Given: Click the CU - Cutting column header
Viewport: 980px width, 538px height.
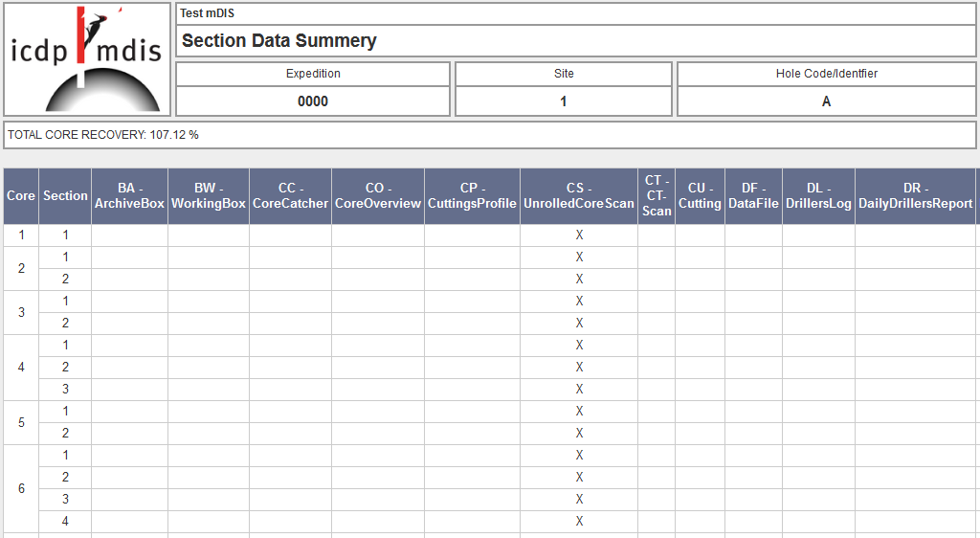Looking at the screenshot, I should tap(700, 196).
